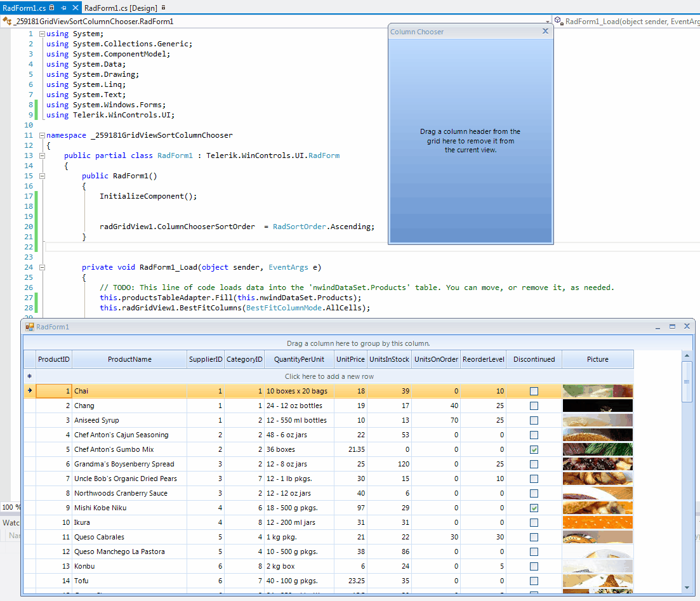Close the RadForm1.cs editor tab
Image resolution: width=700 pixels, height=601 pixels.
(76, 8)
